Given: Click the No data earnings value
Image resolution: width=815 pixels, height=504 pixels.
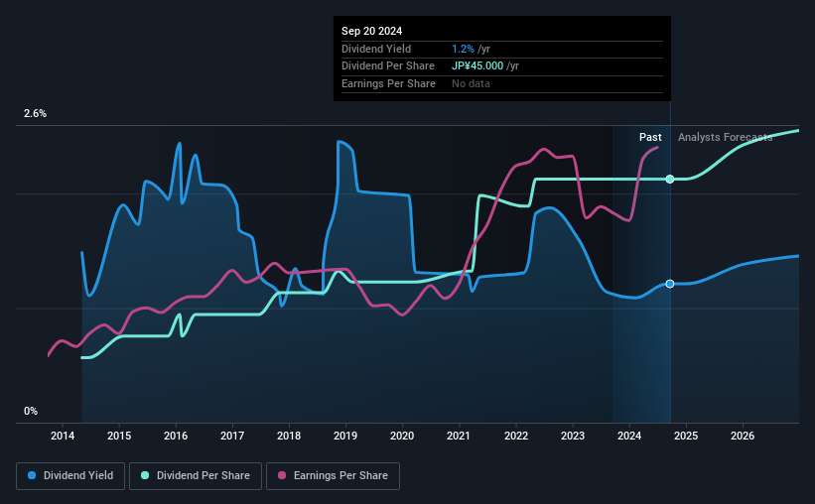Looking at the screenshot, I should click(x=471, y=83).
